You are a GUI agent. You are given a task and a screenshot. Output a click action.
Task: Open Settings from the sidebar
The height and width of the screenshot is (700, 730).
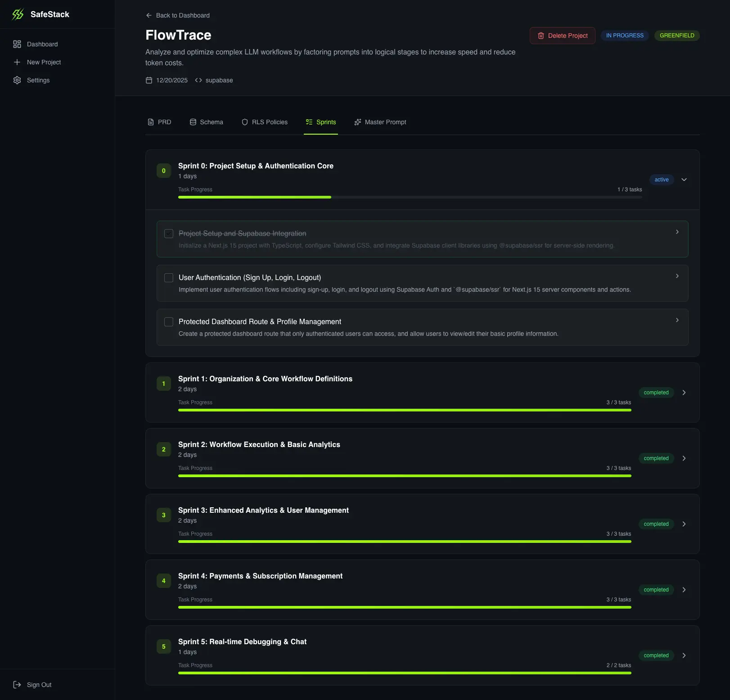click(57, 80)
